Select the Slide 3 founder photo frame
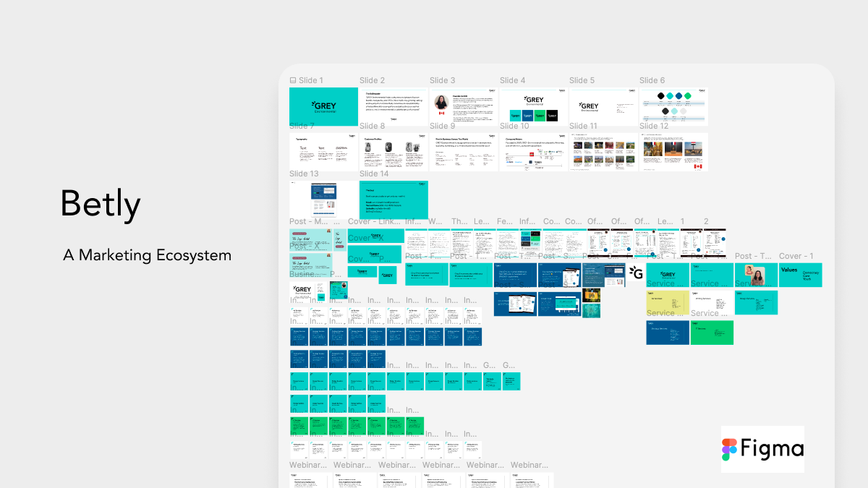The height and width of the screenshot is (488, 868). (x=464, y=106)
